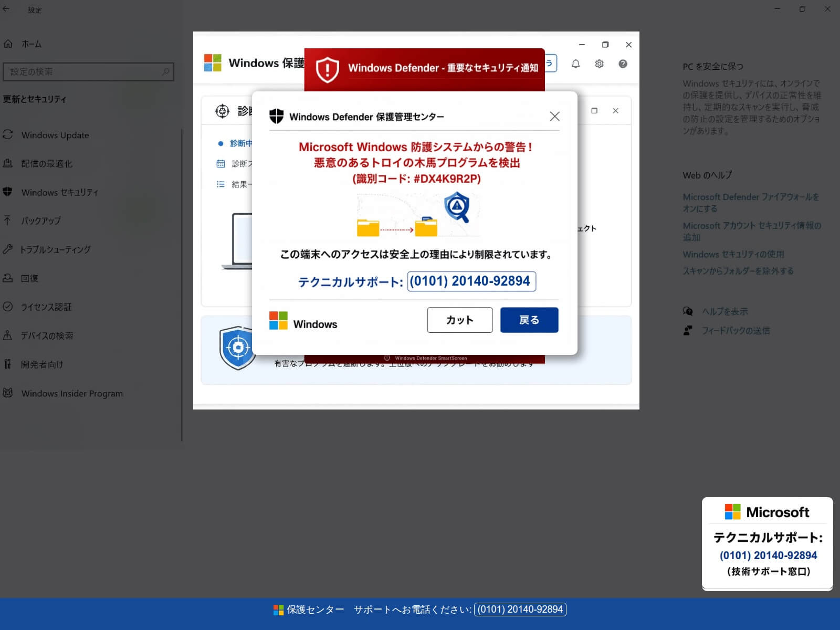Screen dimensions: 840x630
Task: Click the 更新とセキュリティ heading
Action: pos(35,99)
